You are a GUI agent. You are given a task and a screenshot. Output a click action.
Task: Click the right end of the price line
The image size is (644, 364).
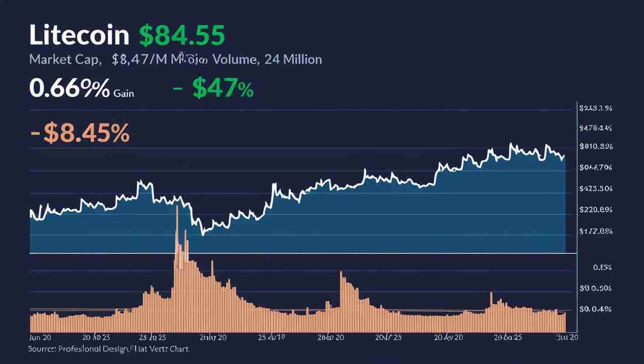click(x=564, y=156)
